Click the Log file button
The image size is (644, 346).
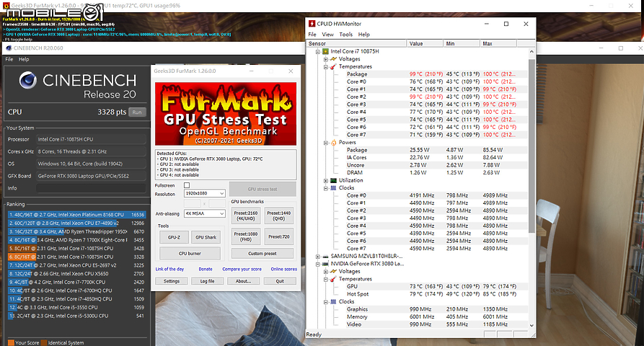(207, 281)
